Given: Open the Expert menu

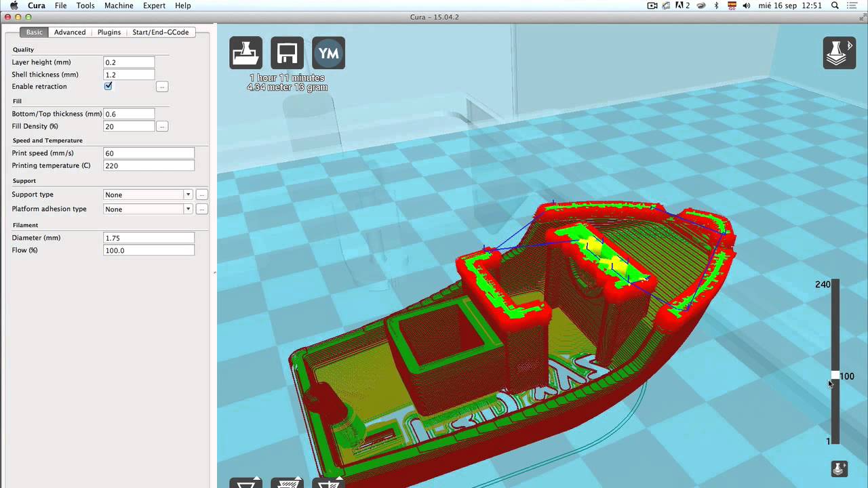Looking at the screenshot, I should click(x=154, y=5).
